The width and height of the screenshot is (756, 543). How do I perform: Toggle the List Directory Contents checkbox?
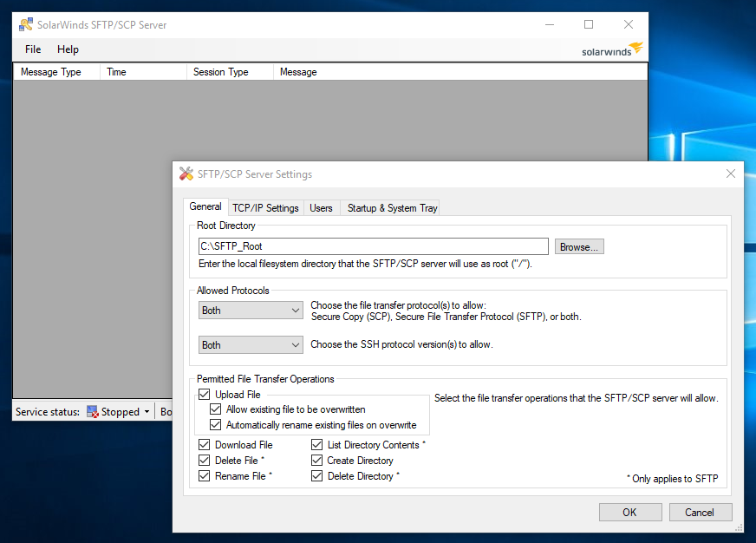tap(317, 445)
